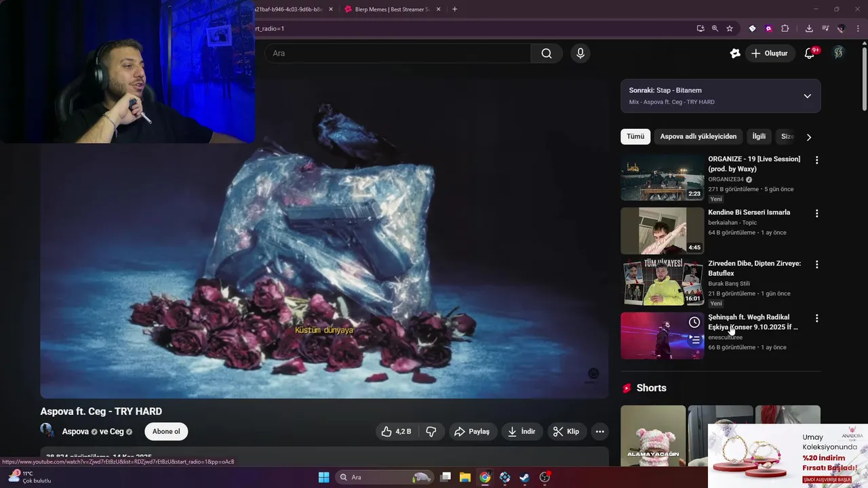Click the YouTube Playables sparkle icon
Viewport: 868px width, 488px height.
coord(735,54)
